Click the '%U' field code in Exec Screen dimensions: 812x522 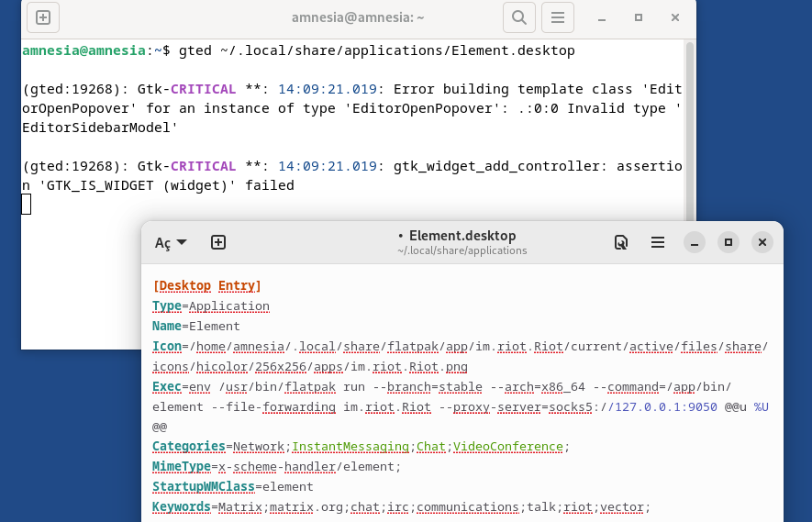762,407
